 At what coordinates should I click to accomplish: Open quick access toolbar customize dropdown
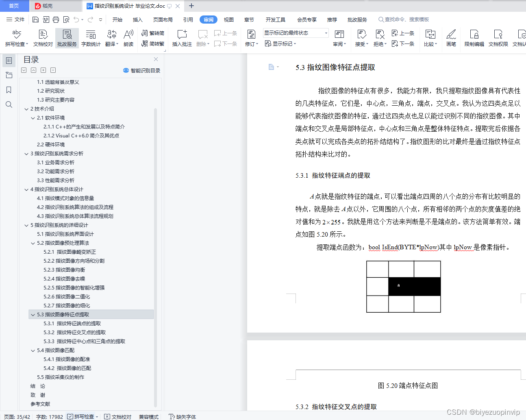(100, 20)
